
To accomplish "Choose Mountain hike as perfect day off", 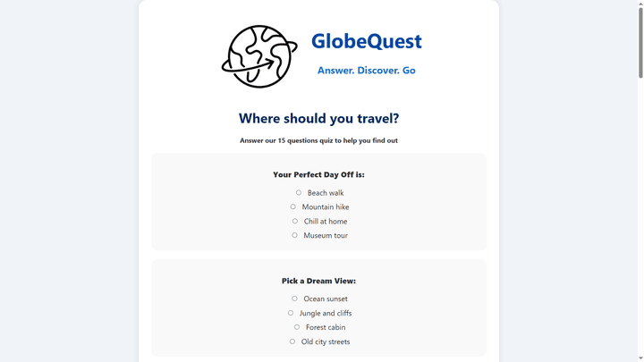I will pyautogui.click(x=292, y=206).
